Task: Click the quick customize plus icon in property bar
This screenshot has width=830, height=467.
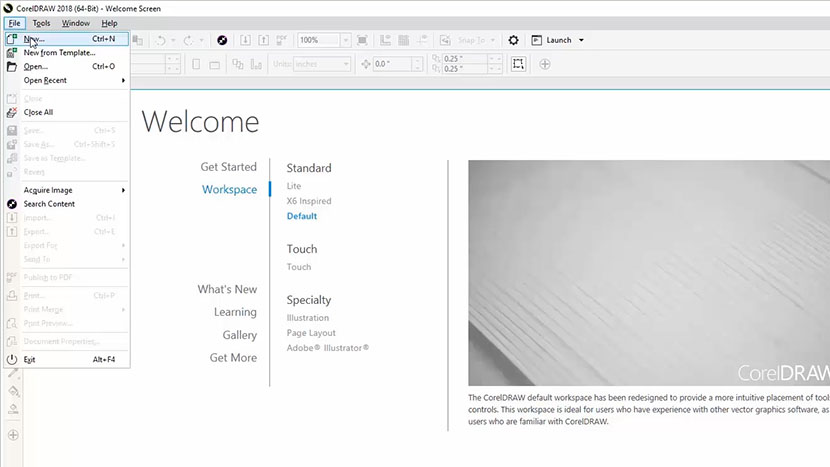Action: 545,64
